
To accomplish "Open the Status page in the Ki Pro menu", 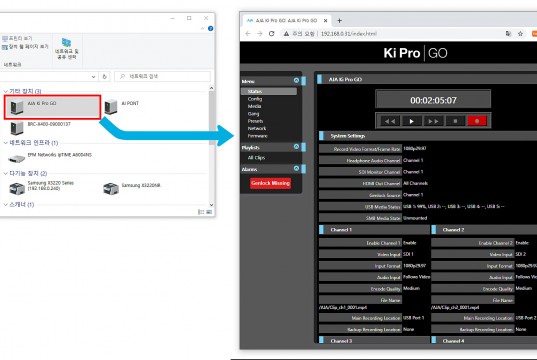I will [x=269, y=91].
